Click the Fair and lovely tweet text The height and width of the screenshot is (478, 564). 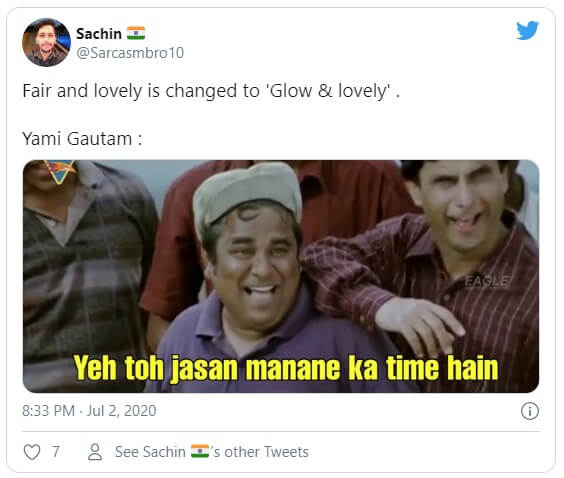coord(211,91)
